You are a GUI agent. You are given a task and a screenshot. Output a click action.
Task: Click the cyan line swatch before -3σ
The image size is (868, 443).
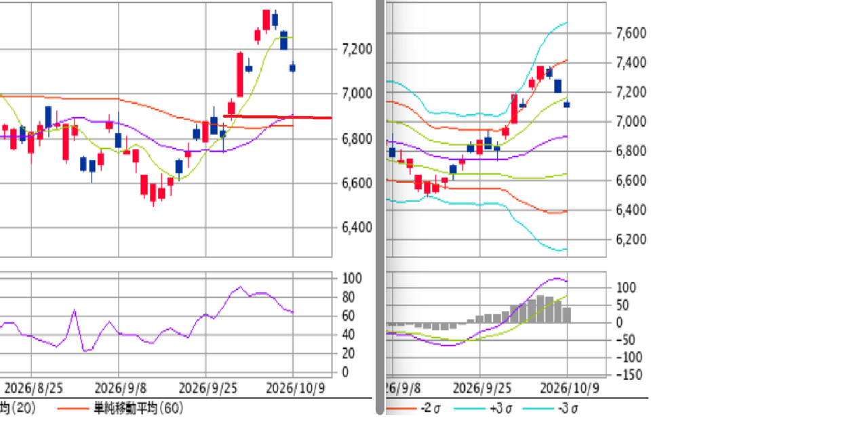537,409
